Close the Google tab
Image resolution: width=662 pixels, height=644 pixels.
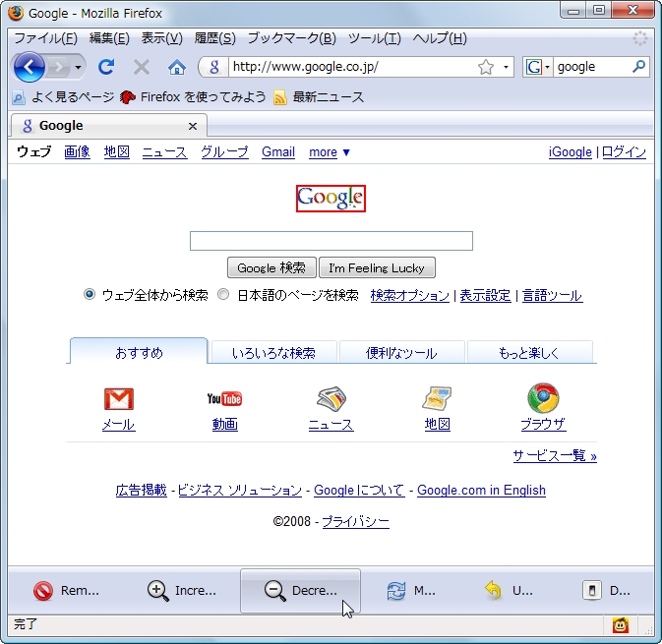(193, 126)
